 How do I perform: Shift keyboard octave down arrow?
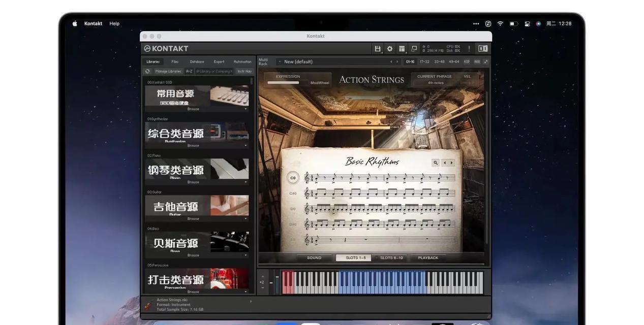pyautogui.click(x=262, y=287)
